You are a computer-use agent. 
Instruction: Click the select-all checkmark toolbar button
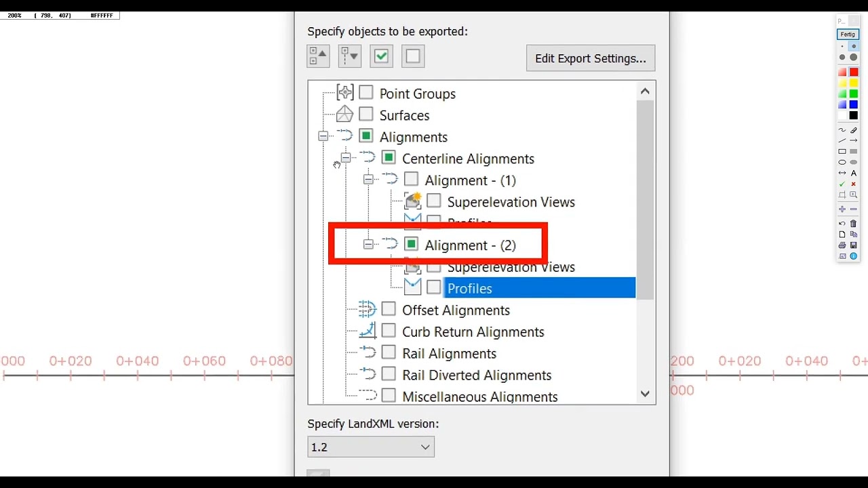(381, 56)
